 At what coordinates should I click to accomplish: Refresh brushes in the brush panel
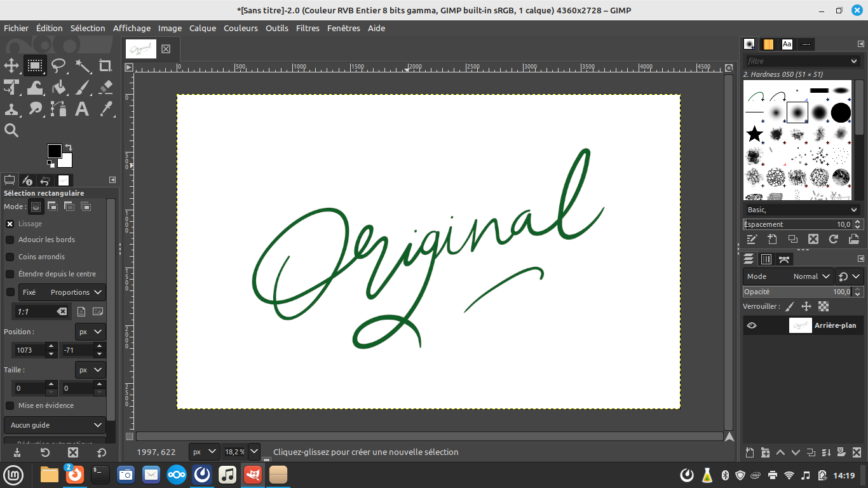coord(834,240)
